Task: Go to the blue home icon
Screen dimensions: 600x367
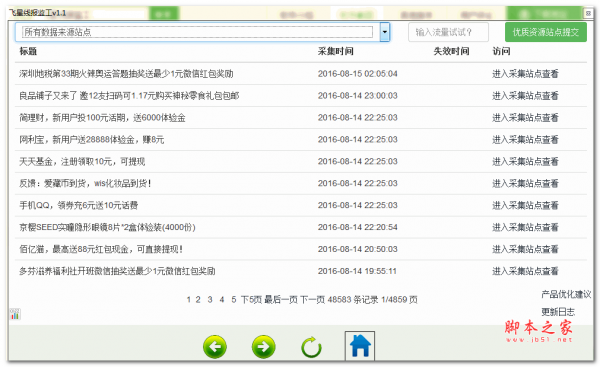Action: coord(360,346)
